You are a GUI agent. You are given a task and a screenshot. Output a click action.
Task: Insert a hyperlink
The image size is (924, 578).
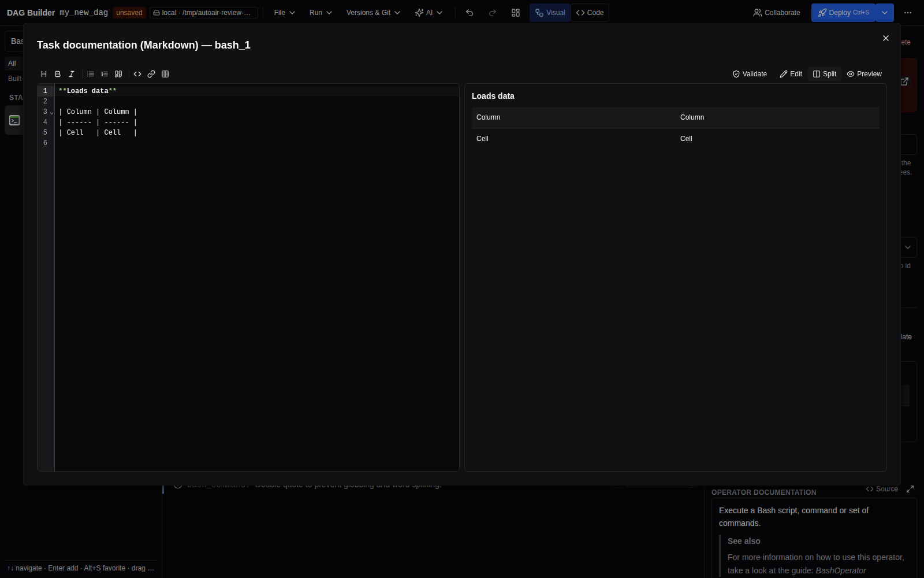click(x=151, y=74)
